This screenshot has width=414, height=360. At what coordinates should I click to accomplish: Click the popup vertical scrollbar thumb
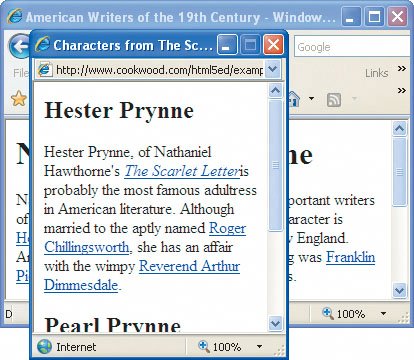275,165
